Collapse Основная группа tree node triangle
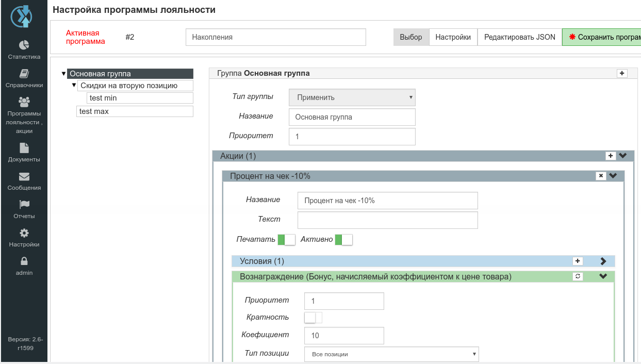The width and height of the screenshot is (641, 364). [x=64, y=74]
